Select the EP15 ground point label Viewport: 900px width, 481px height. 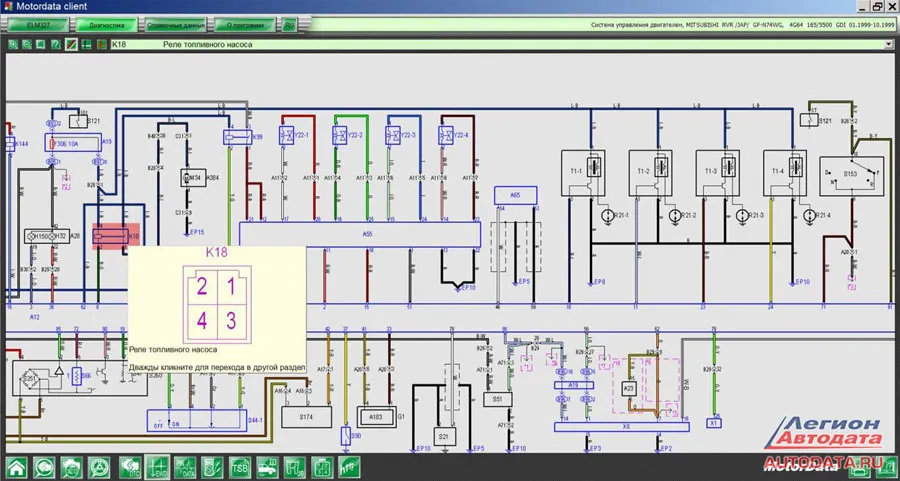point(197,232)
